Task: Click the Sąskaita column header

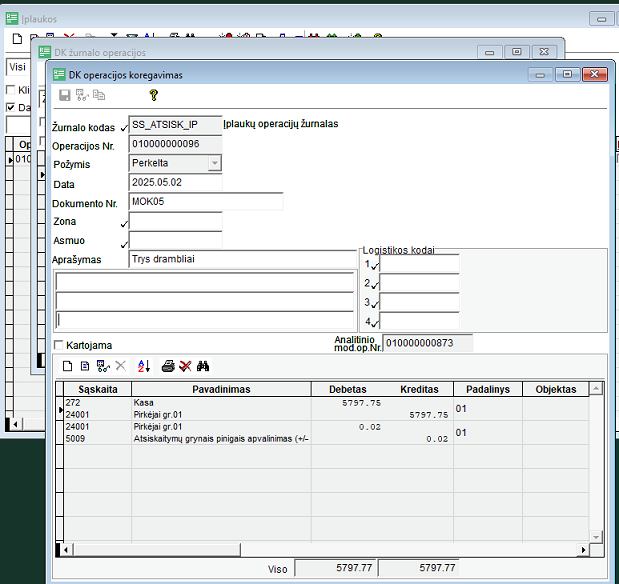Action: point(98,389)
